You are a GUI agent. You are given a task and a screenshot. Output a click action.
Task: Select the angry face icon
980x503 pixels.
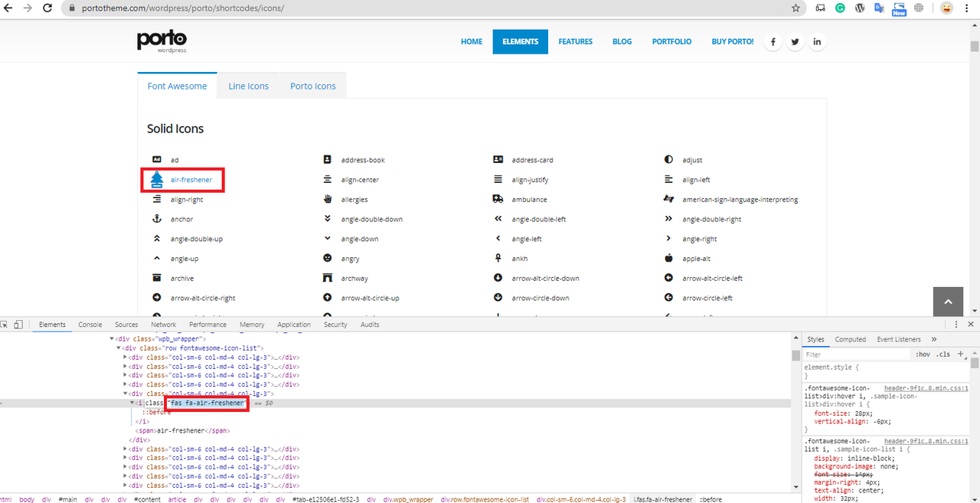click(328, 259)
